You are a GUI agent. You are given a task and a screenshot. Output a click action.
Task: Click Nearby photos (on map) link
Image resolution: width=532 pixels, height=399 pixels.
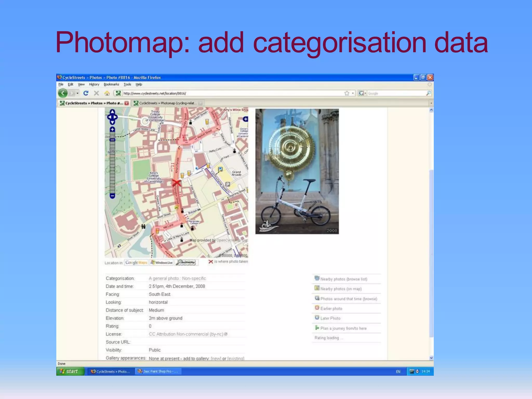[x=341, y=289]
